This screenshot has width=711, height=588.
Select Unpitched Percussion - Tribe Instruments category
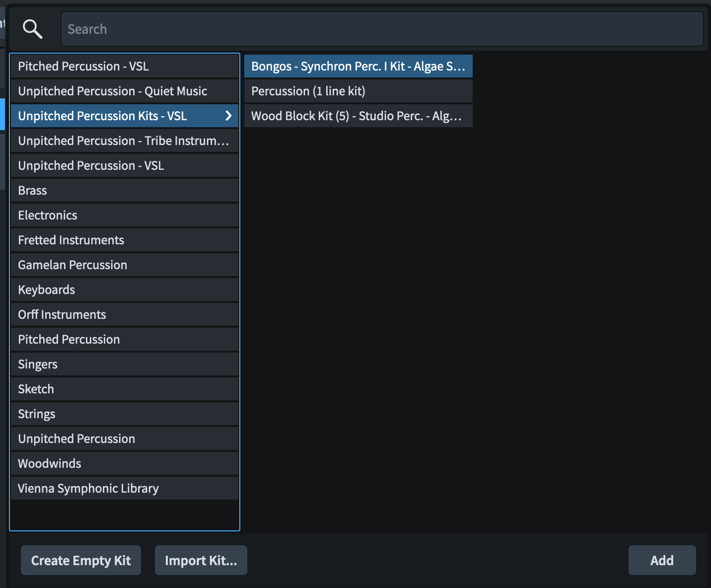pyautogui.click(x=124, y=141)
